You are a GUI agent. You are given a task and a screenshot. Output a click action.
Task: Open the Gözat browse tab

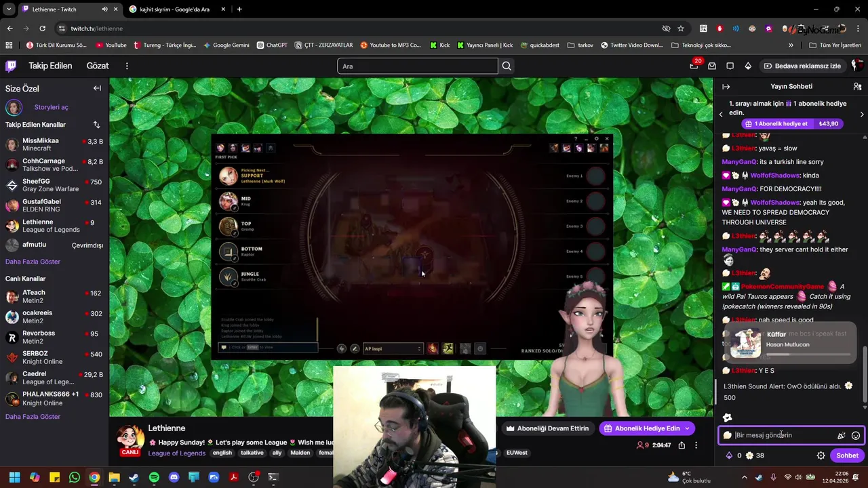[x=98, y=66]
